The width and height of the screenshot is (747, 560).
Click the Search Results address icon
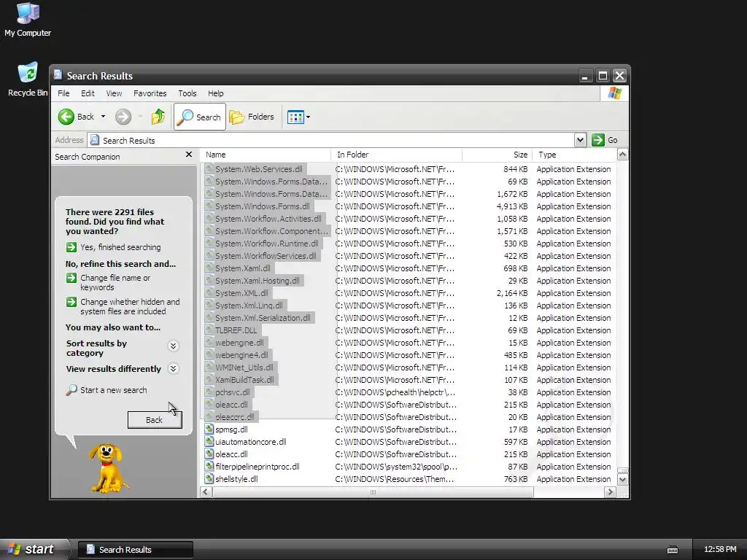point(95,140)
